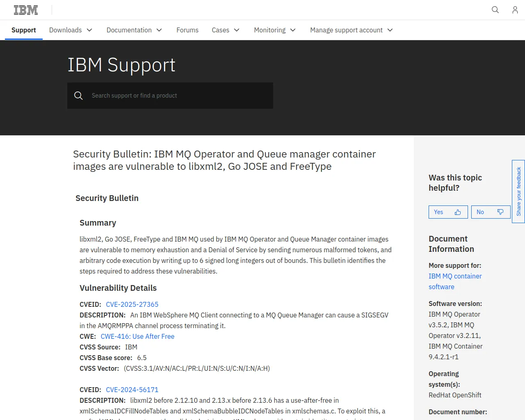525x420 pixels.
Task: Click the Was this topic helpful heading
Action: (x=455, y=183)
